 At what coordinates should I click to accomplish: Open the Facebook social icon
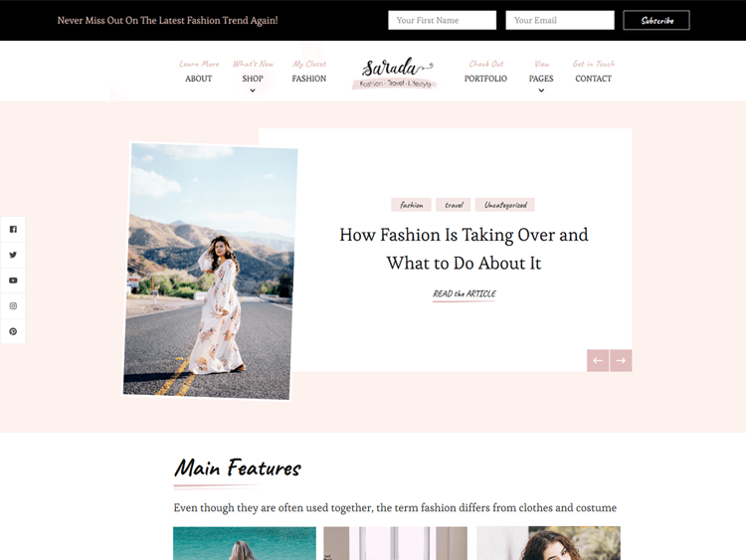[13, 230]
